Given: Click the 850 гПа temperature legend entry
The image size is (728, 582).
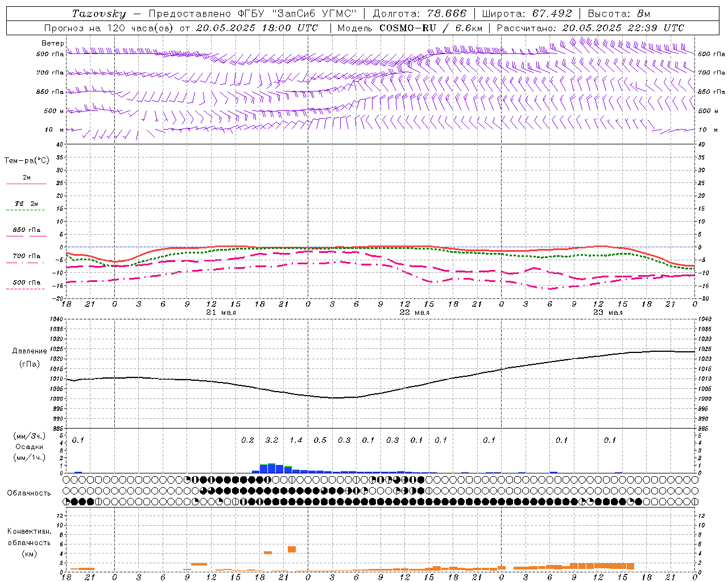Looking at the screenshot, I should [26, 232].
